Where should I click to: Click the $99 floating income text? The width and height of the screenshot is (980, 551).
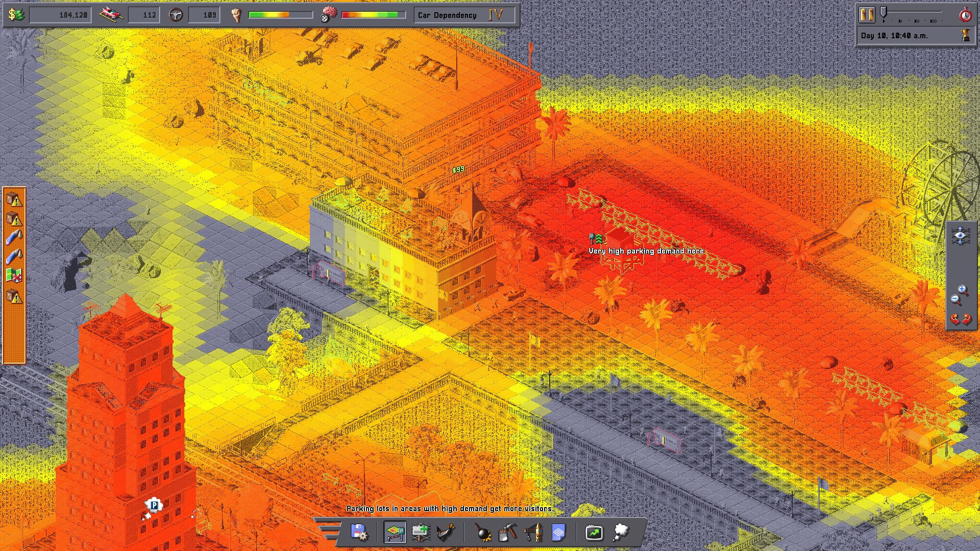(x=458, y=169)
